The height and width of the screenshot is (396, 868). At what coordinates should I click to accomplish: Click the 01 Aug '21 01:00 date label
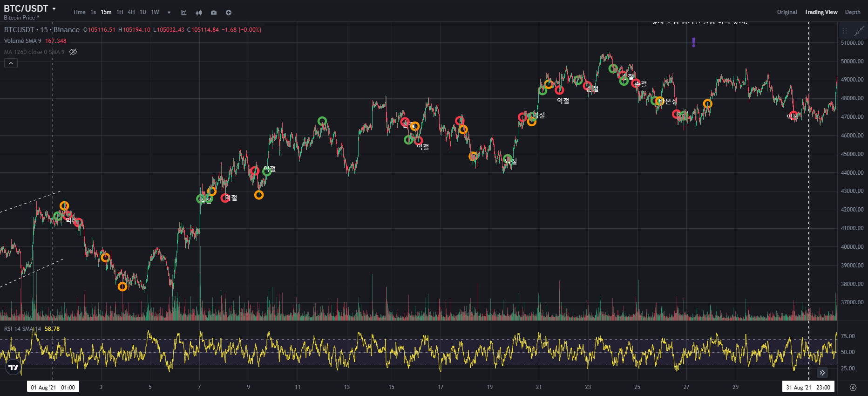click(x=53, y=387)
